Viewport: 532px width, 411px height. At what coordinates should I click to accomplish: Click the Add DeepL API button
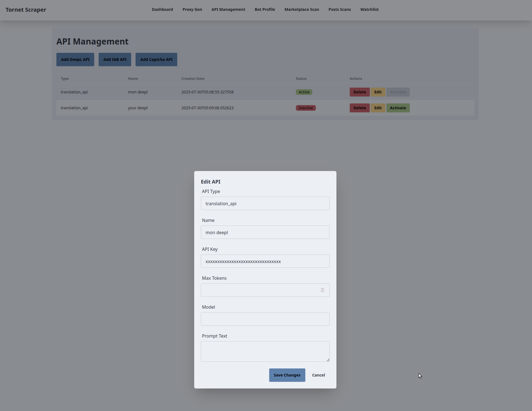click(75, 59)
